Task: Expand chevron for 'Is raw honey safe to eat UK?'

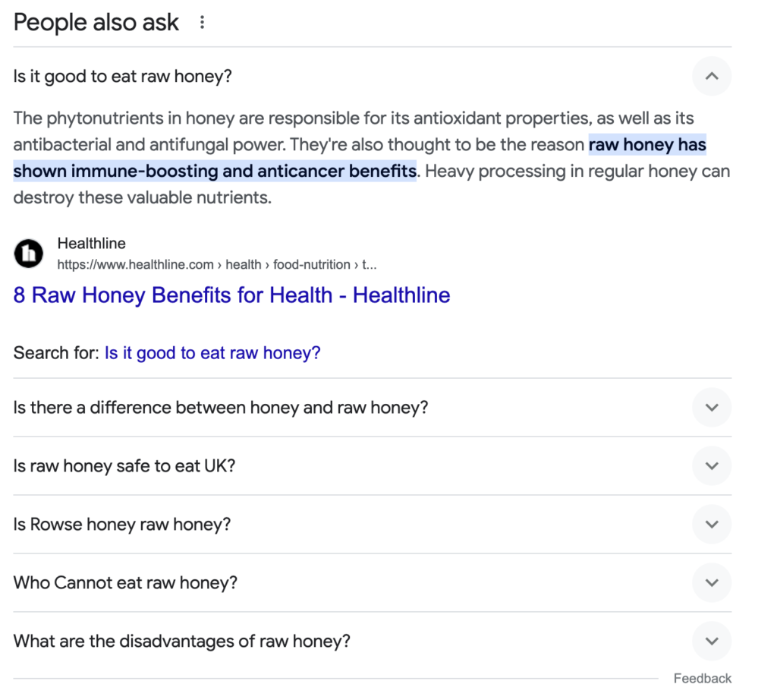Action: 712,466
